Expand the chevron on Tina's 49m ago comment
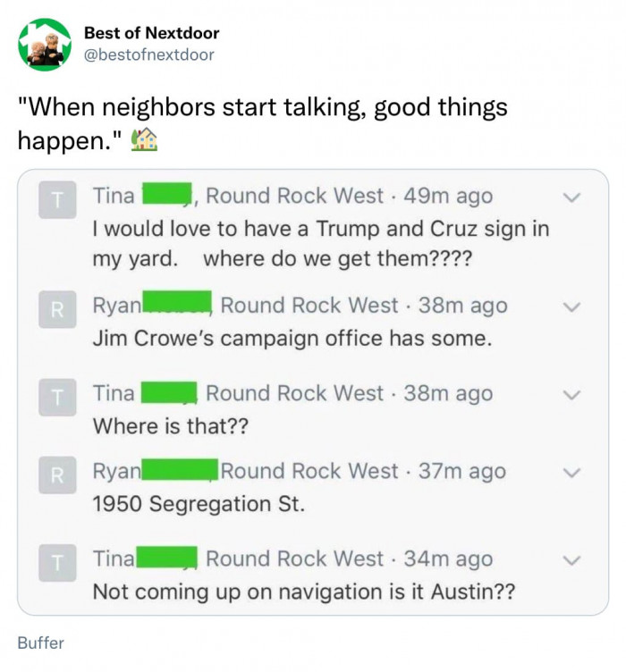Viewport: 626px width, 672px height. (x=574, y=197)
